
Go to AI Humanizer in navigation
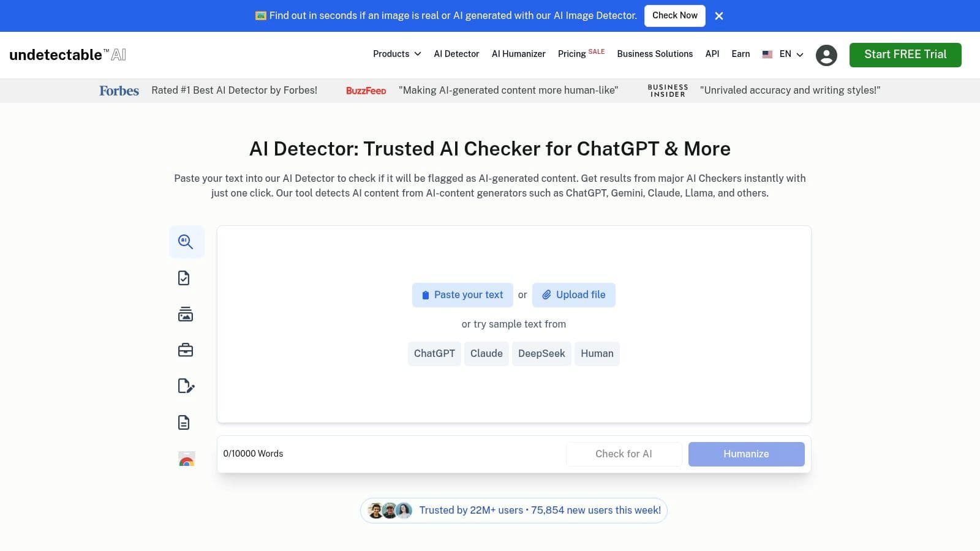point(519,54)
